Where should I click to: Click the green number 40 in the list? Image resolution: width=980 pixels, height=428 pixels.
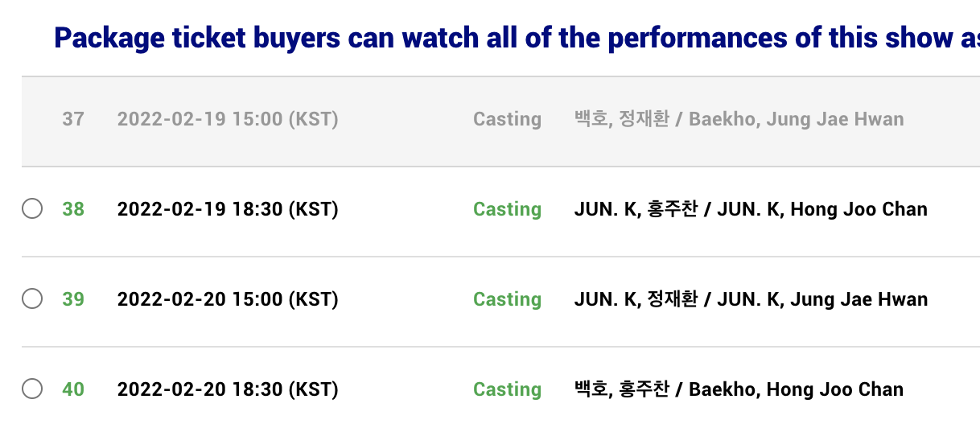73,389
